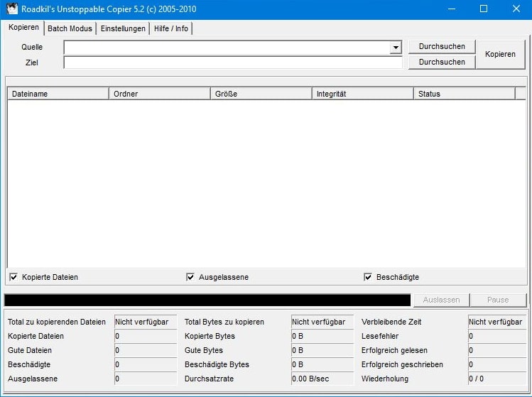532x397 pixels.
Task: Expand the Quelle dropdown arrow
Action: 396,48
